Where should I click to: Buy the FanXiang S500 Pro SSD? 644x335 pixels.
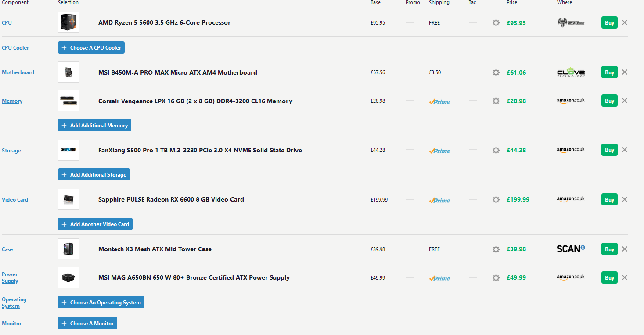click(x=609, y=150)
